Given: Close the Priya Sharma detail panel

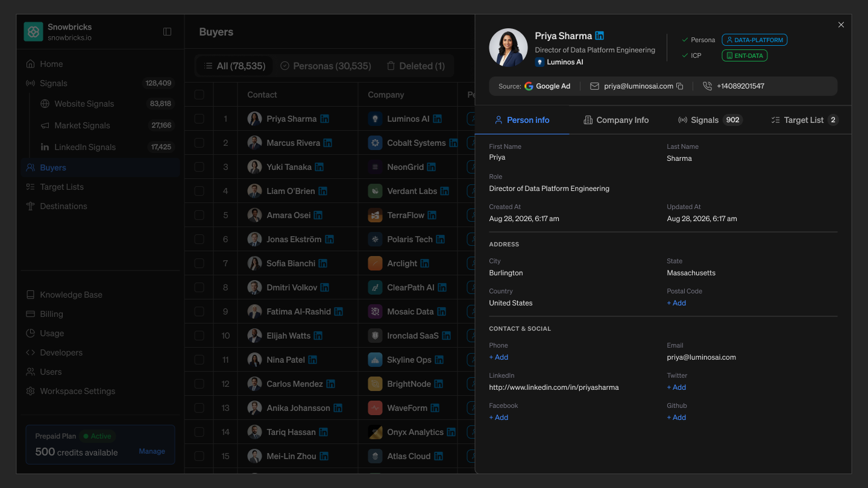Looking at the screenshot, I should coord(841,25).
